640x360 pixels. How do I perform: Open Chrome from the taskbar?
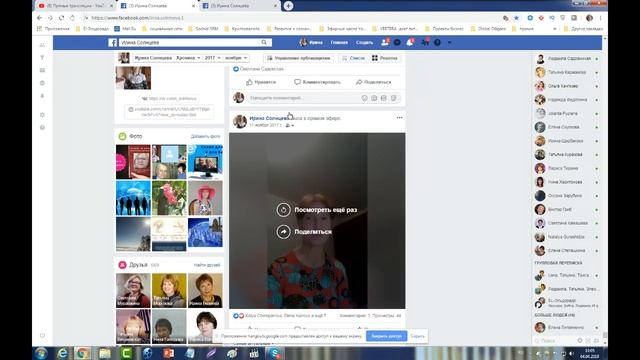(83, 353)
